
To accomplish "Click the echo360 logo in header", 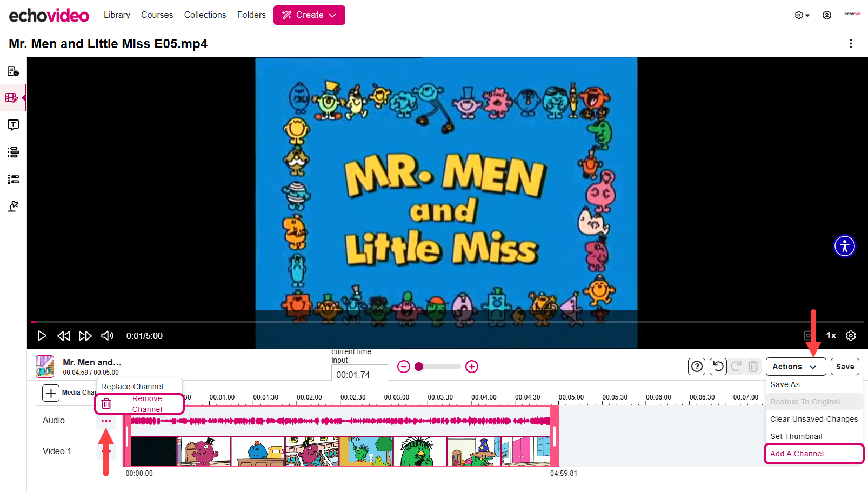I will 852,14.
